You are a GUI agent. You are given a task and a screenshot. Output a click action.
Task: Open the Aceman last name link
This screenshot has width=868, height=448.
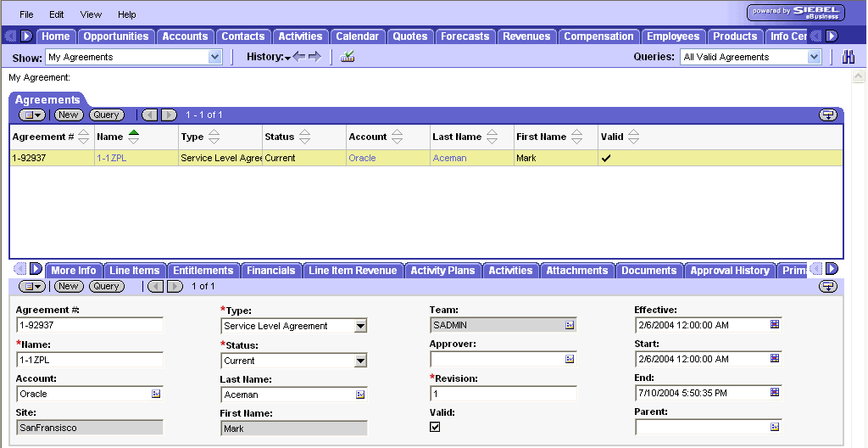449,158
